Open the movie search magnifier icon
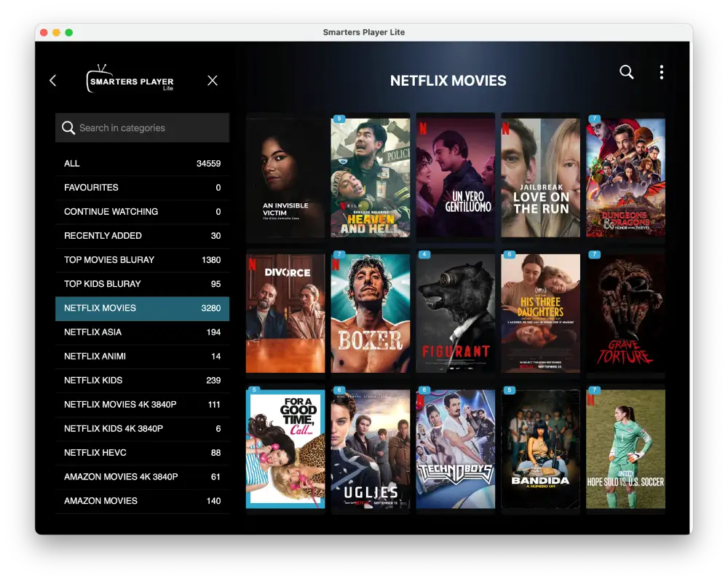 click(626, 72)
